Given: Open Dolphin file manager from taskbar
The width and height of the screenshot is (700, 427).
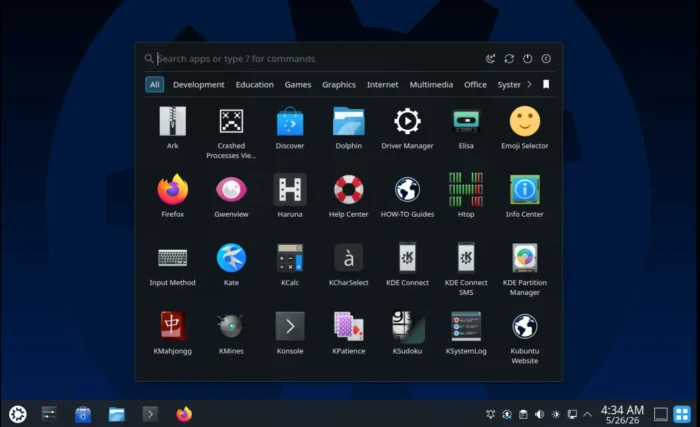Looking at the screenshot, I should coord(117,414).
